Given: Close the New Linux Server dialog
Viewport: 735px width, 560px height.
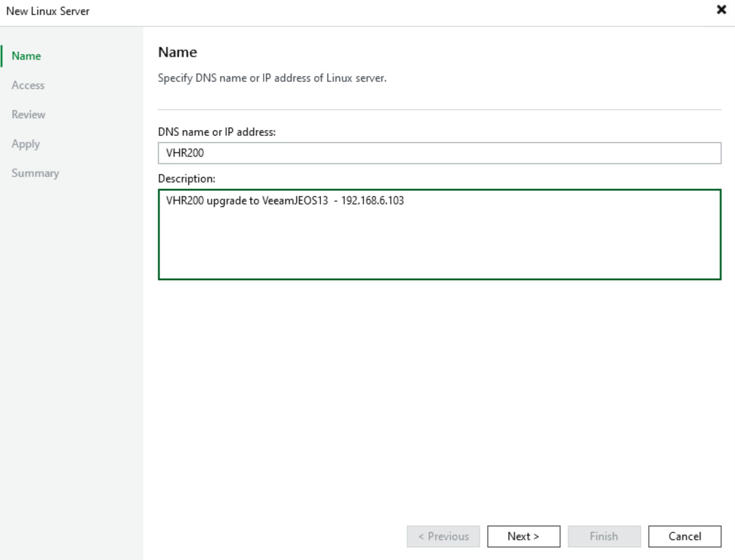Looking at the screenshot, I should (x=721, y=10).
